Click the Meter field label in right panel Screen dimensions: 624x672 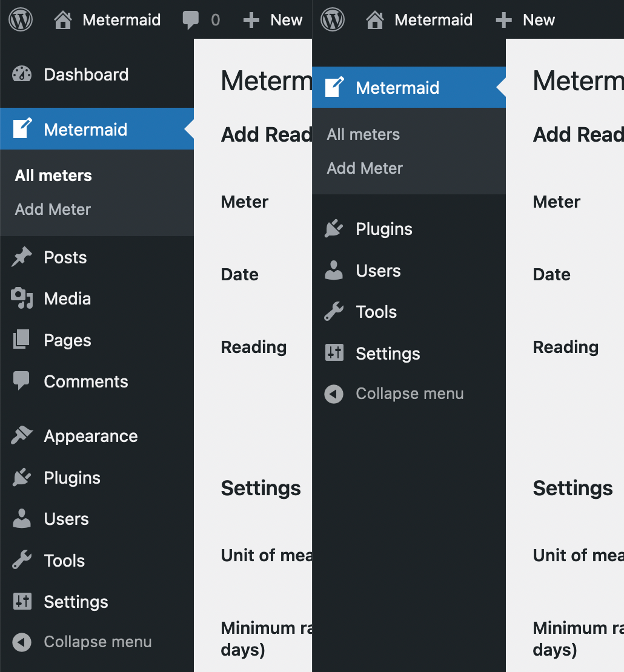(x=556, y=202)
